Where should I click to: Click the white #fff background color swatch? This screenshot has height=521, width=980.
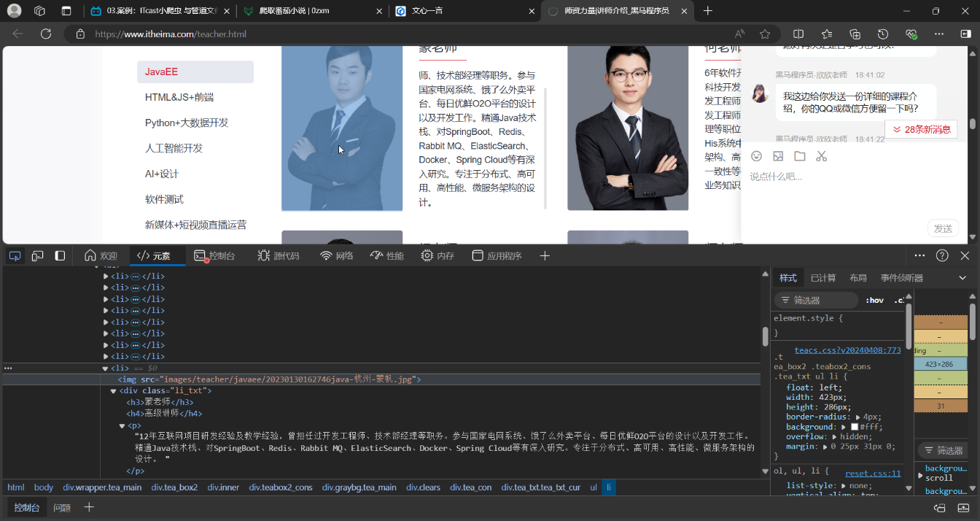tap(855, 427)
